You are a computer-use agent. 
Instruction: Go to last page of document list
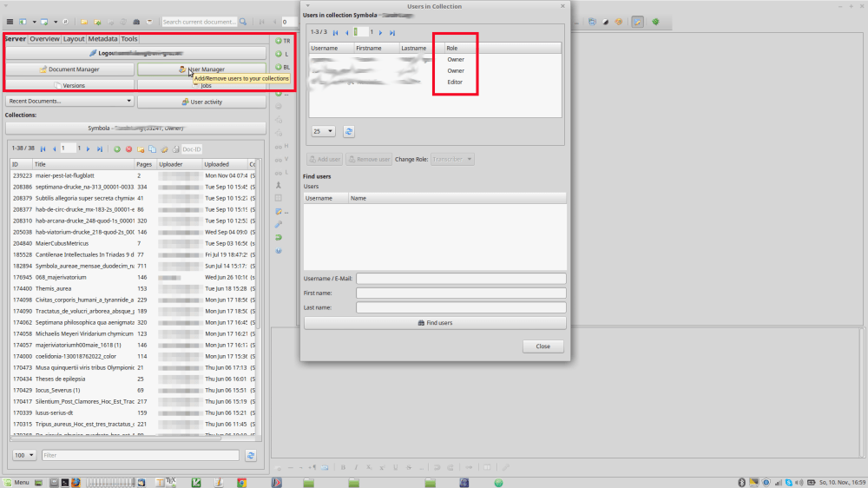click(100, 149)
